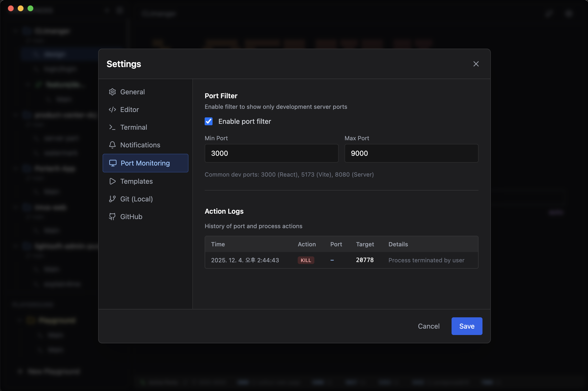Click the Port Monitoring monitor icon
Viewport: 588px width, 391px height.
point(113,163)
